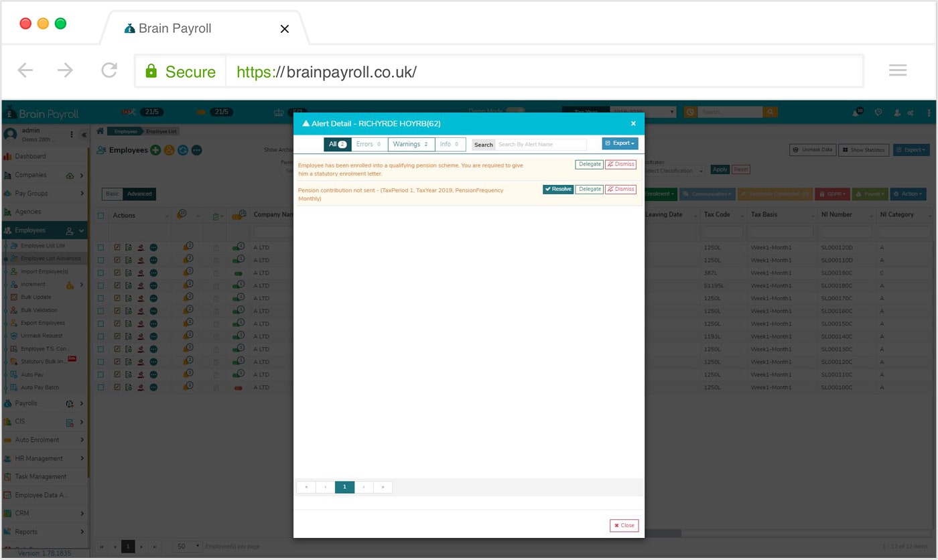Click the person icon on Employees sidebar header
This screenshot has height=560, width=938.
[70, 230]
